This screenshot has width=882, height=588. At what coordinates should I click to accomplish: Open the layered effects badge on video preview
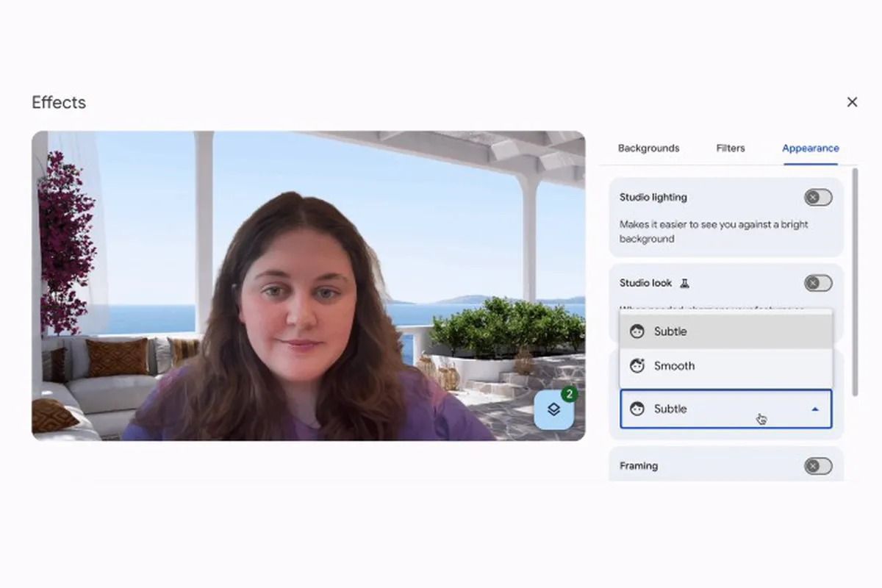(554, 409)
